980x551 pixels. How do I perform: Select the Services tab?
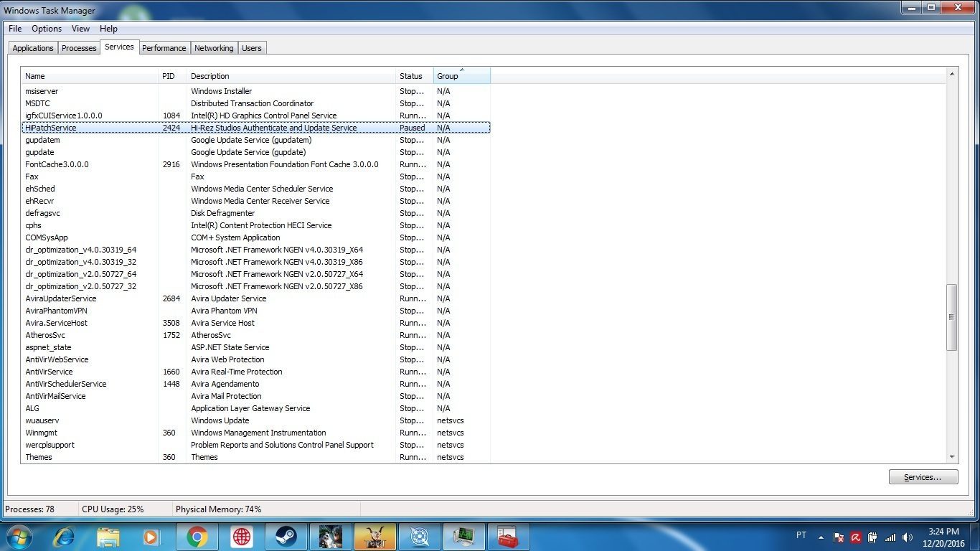[x=119, y=47]
